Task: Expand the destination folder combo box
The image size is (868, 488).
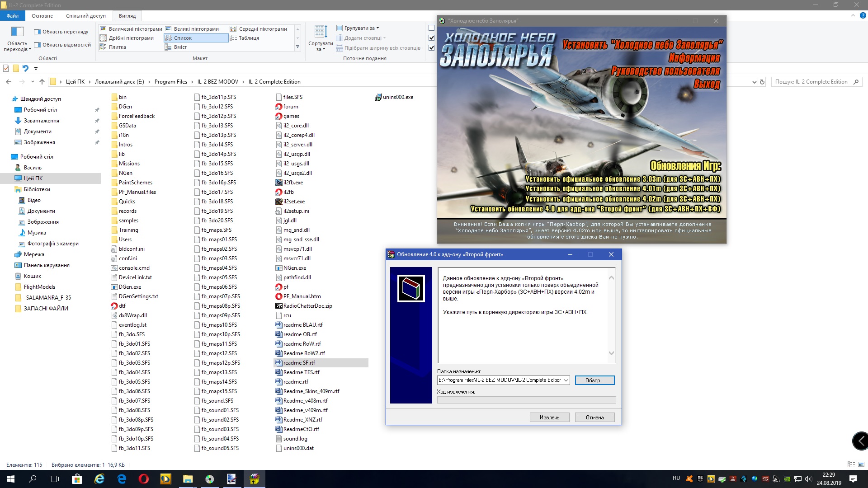Action: click(x=566, y=380)
